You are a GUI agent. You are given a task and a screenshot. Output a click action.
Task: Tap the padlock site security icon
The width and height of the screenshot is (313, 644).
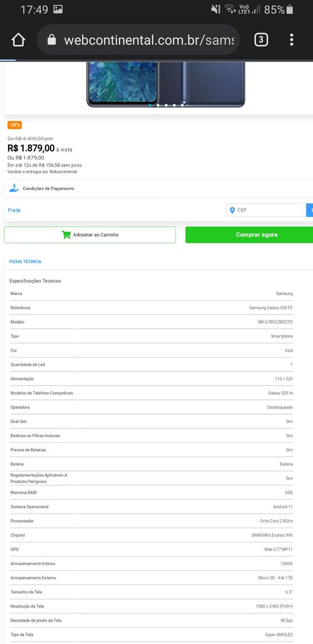[x=51, y=40]
